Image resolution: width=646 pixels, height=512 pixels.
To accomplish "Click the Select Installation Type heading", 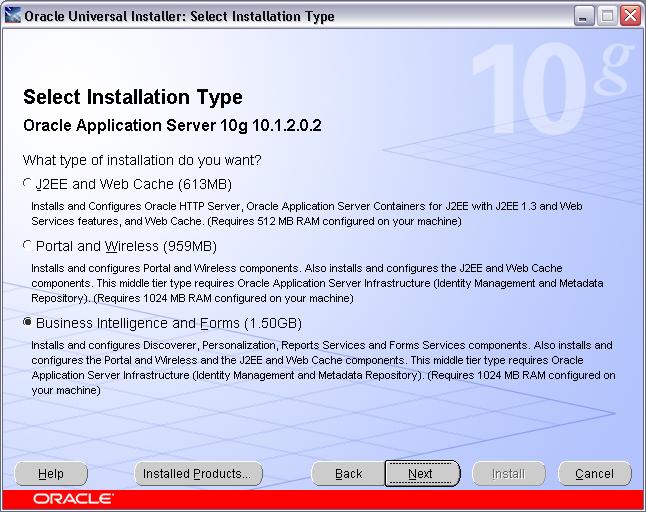I will pos(132,97).
